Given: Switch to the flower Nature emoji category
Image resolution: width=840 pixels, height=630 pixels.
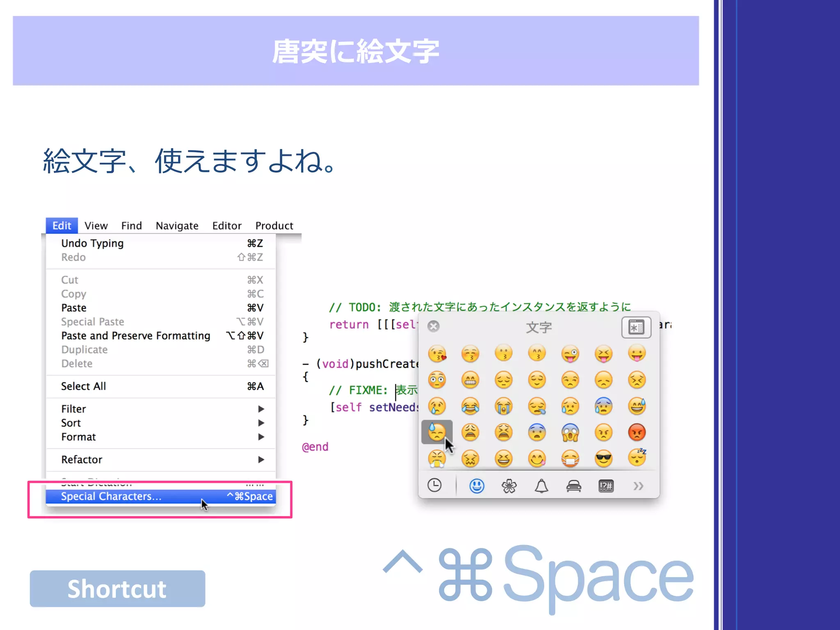Looking at the screenshot, I should point(509,486).
